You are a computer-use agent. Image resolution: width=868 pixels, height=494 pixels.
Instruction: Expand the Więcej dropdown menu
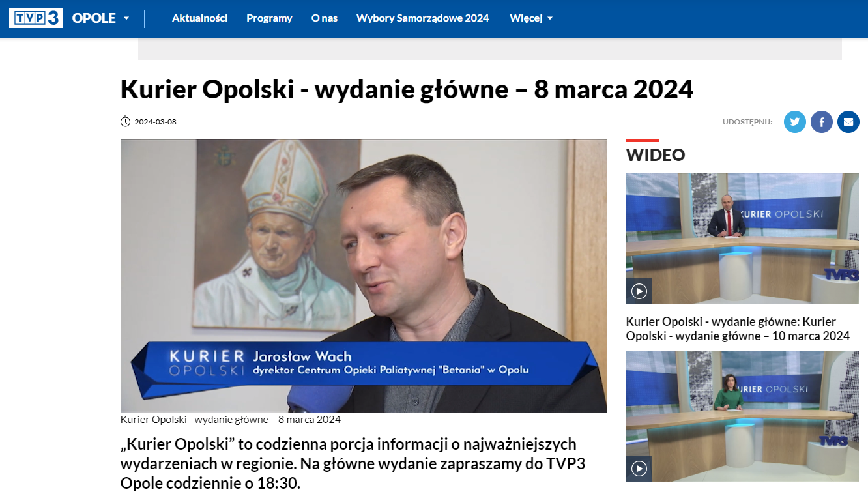click(x=531, y=18)
